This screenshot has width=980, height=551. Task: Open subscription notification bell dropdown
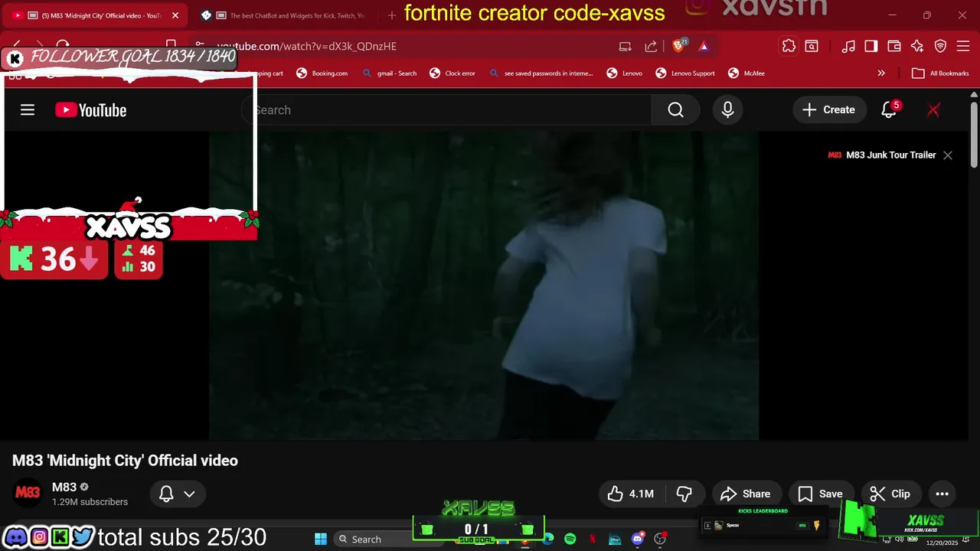177,494
